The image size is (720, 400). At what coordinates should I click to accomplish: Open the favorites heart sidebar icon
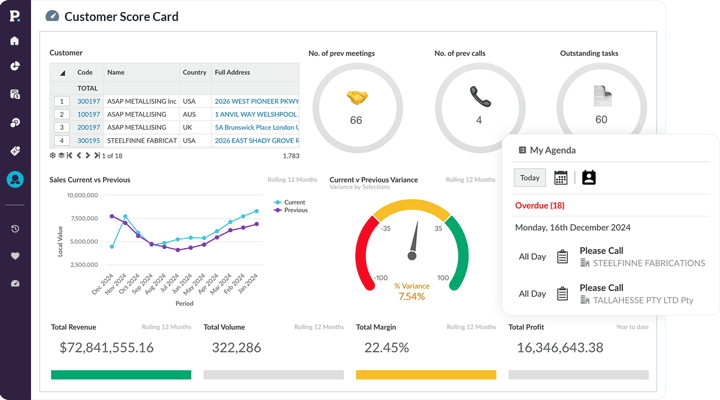[15, 256]
